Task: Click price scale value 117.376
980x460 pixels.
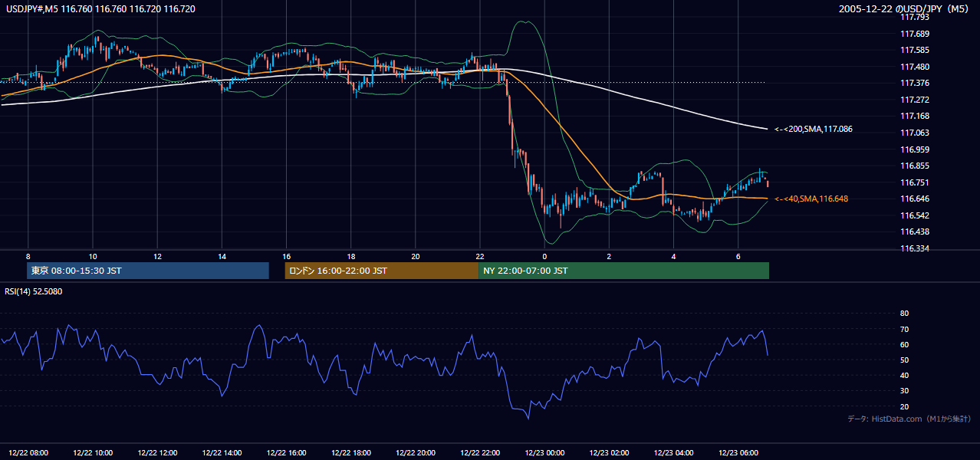Action: click(x=915, y=84)
